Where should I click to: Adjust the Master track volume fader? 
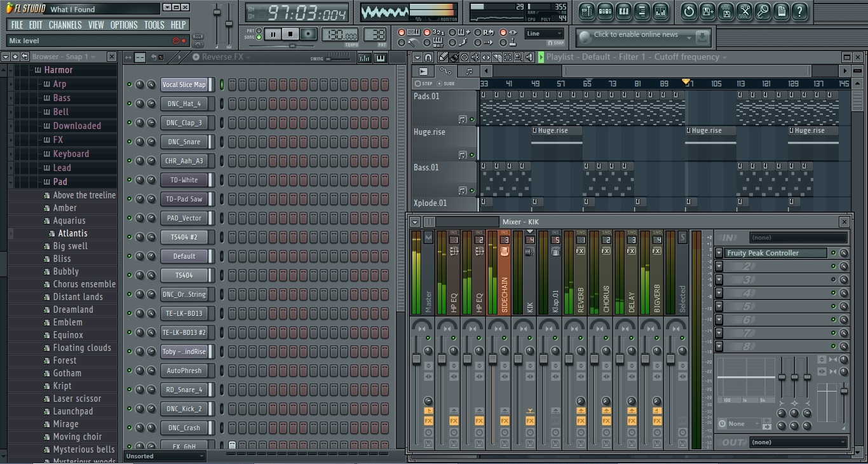(417, 359)
